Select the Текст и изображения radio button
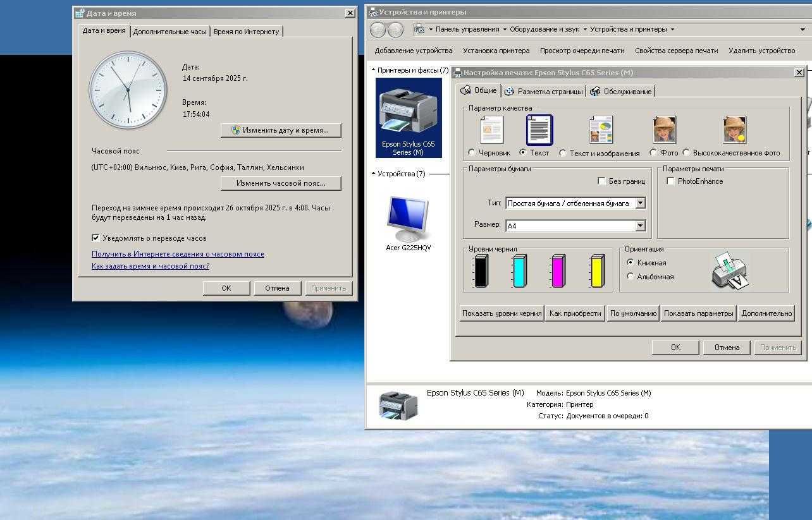The image size is (812, 520). (x=562, y=153)
